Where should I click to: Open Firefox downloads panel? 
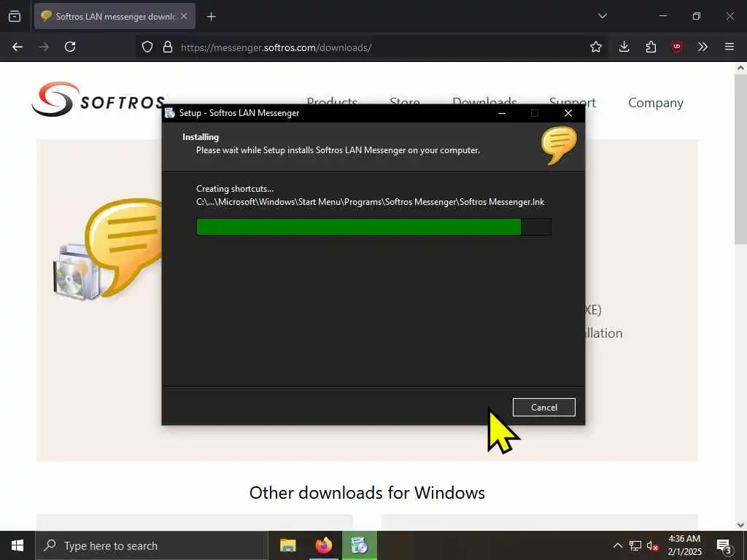coord(624,47)
